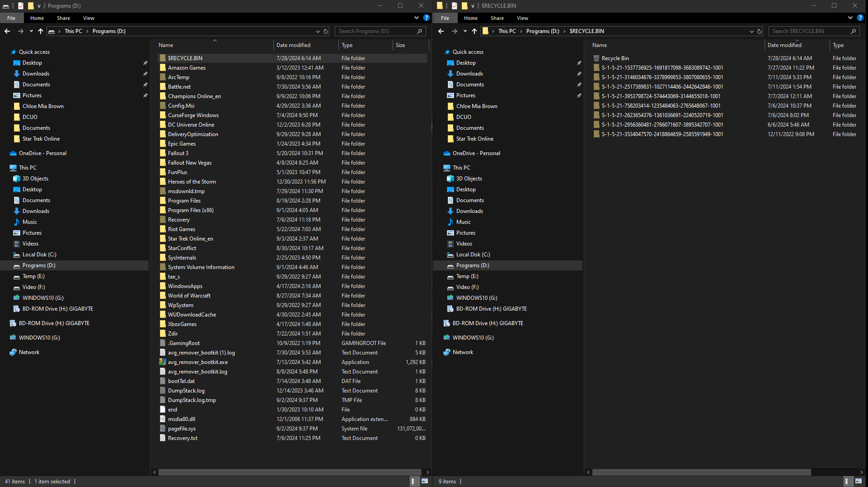Open View tab in $RECYCLE.BIN window
The height and width of the screenshot is (487, 868).
pos(522,18)
